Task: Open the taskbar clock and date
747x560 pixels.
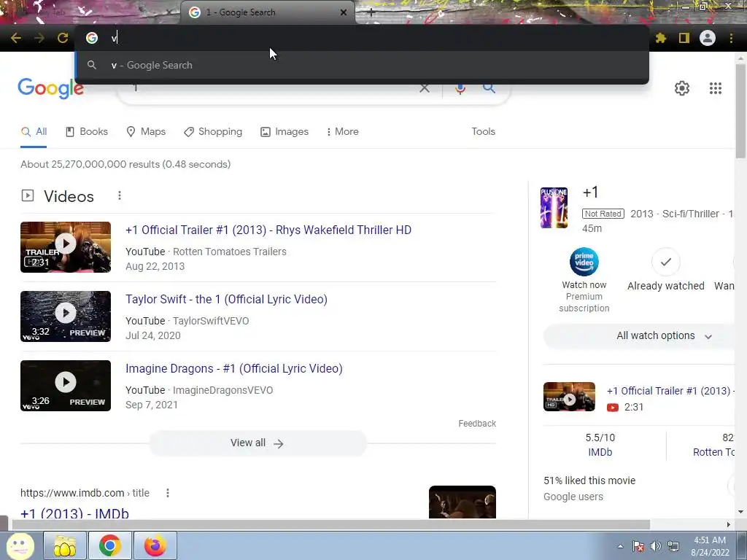Action: pyautogui.click(x=710, y=546)
